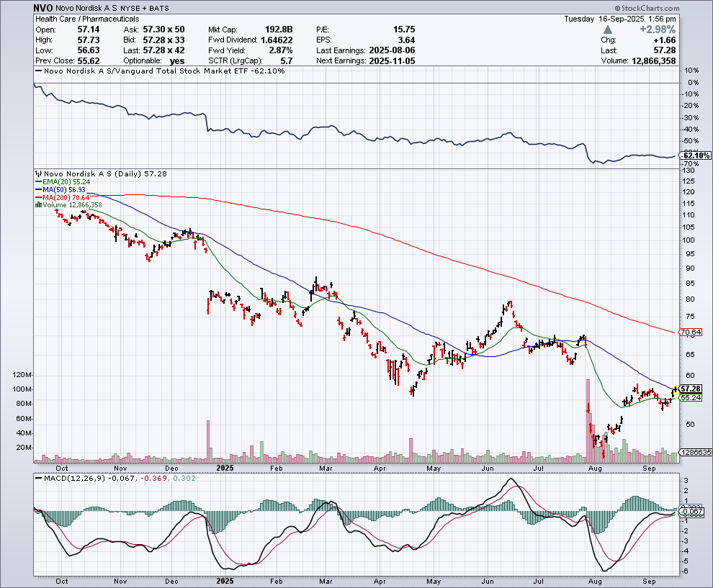Image resolution: width=713 pixels, height=588 pixels.
Task: Click the candlestick icon beside Novo Nordisk (Daily)
Action: [x=39, y=173]
